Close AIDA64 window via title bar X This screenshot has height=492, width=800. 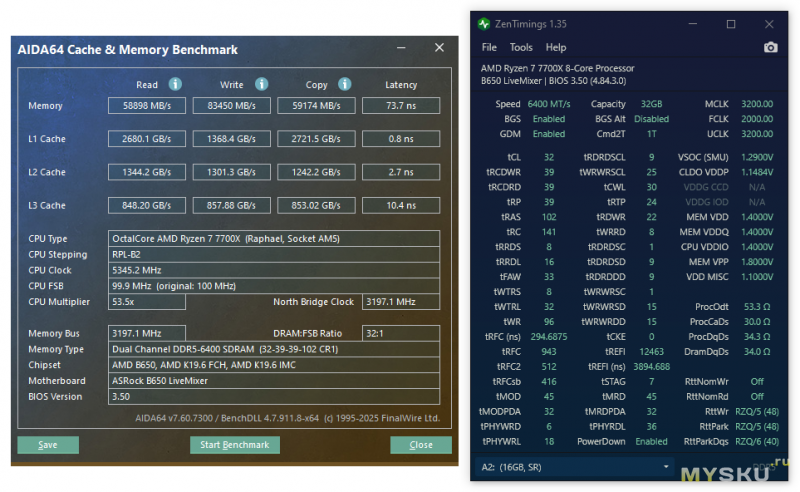[x=438, y=48]
